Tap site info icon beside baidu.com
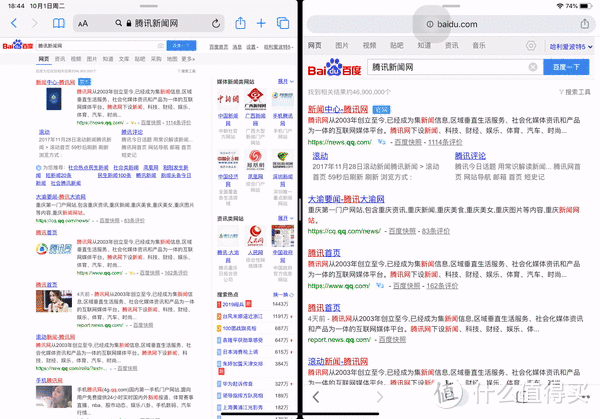The height and width of the screenshot is (419, 600). pos(430,24)
